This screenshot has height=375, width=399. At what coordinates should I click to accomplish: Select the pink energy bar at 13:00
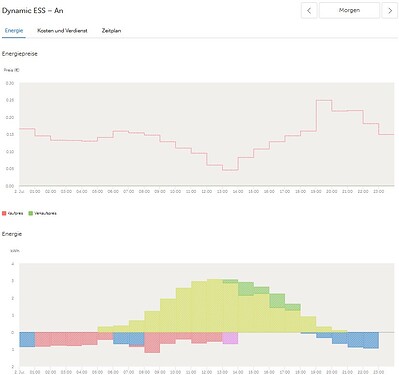230,338
